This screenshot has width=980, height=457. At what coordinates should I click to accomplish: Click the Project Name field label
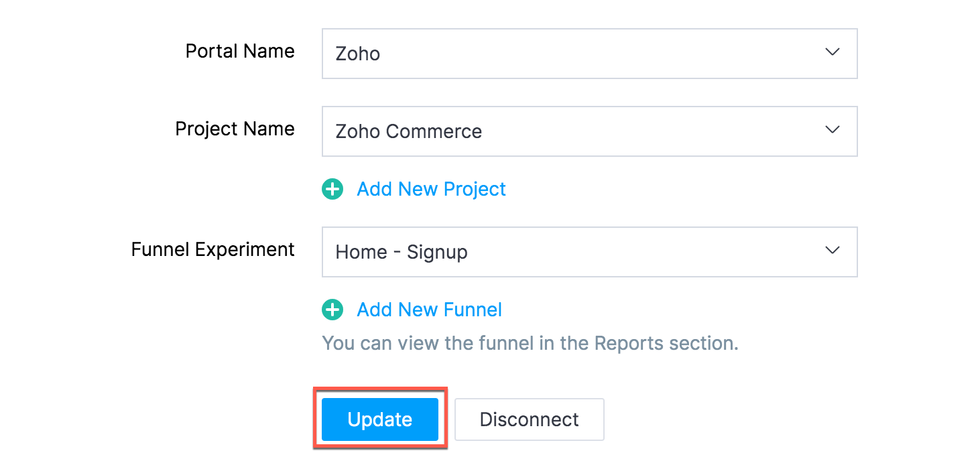click(x=235, y=129)
